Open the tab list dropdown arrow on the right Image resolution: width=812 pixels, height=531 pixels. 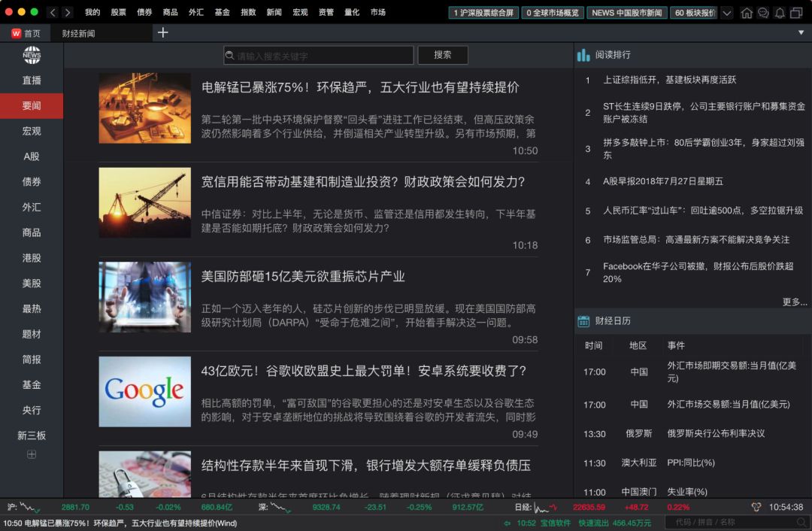801,33
